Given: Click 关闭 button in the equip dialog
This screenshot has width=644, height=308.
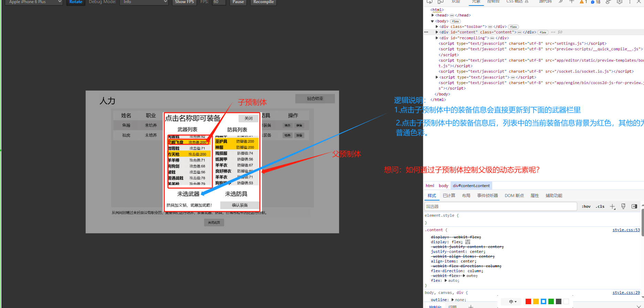Looking at the screenshot, I should click(249, 119).
